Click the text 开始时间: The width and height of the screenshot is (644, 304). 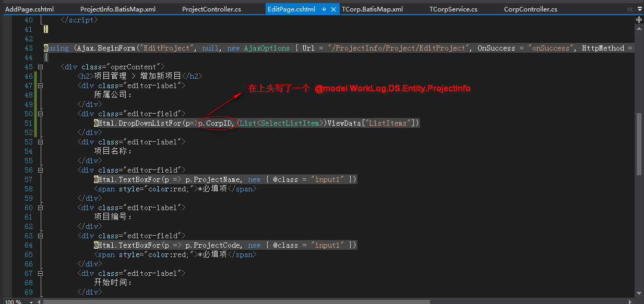113,283
